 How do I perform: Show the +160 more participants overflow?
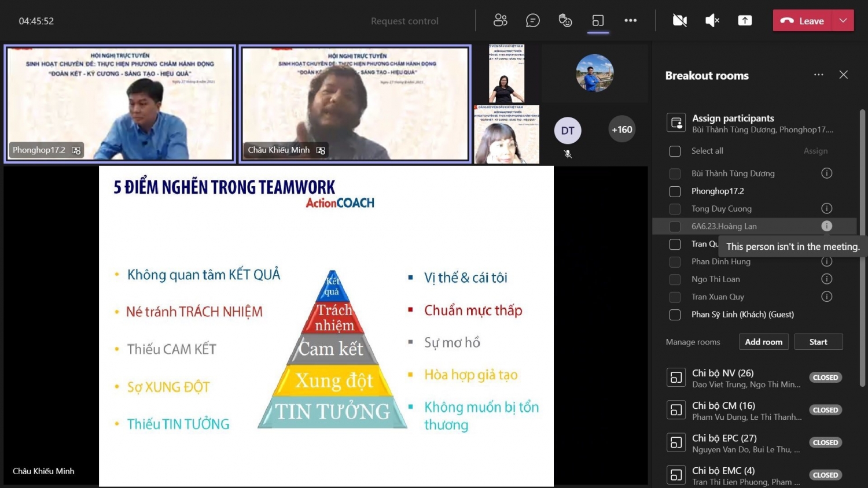tap(621, 130)
